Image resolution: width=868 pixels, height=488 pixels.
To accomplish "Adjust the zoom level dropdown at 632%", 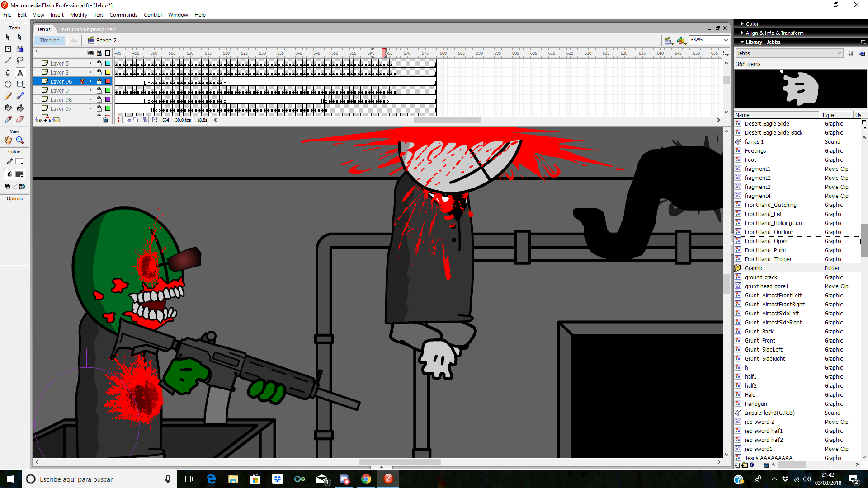I will click(x=707, y=39).
